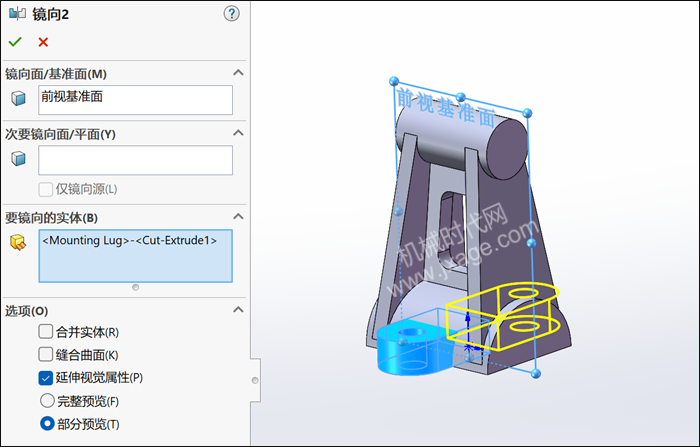The image size is (700, 447).
Task: Click the secondary mirror plane cube icon
Action: click(x=18, y=159)
